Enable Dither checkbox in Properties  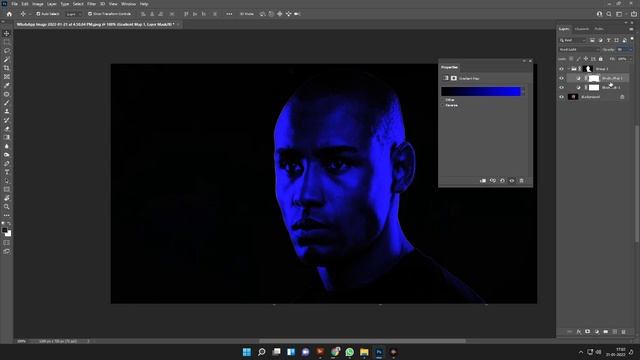pyautogui.click(x=442, y=100)
